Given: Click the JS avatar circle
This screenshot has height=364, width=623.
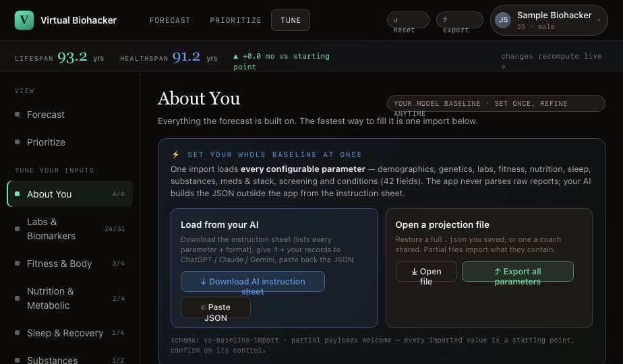Looking at the screenshot, I should pos(504,20).
